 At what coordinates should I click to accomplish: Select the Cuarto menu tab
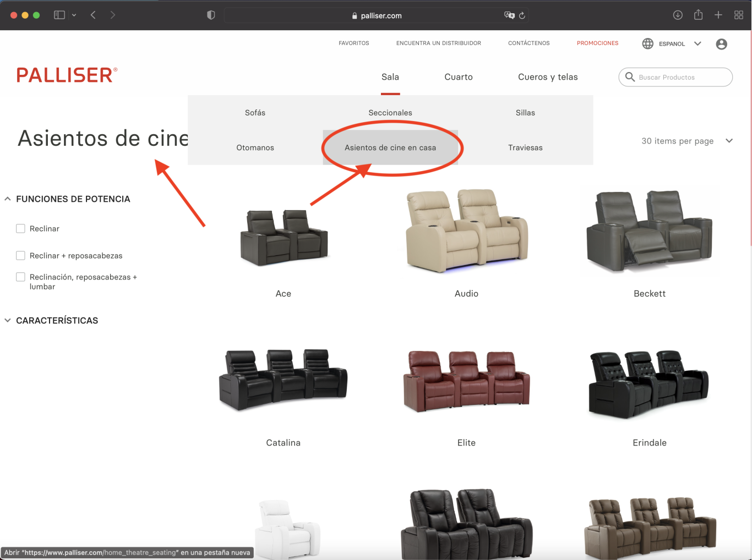pos(459,77)
